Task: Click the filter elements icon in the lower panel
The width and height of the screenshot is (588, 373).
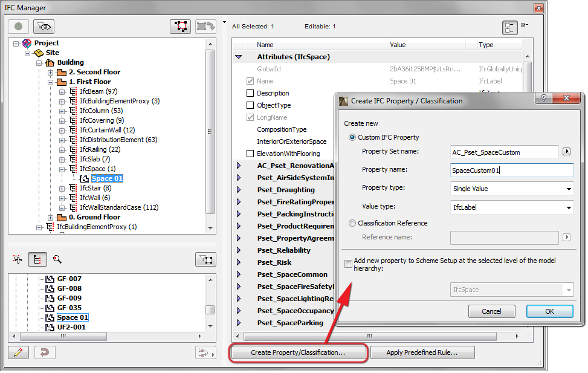Action: coord(205,259)
